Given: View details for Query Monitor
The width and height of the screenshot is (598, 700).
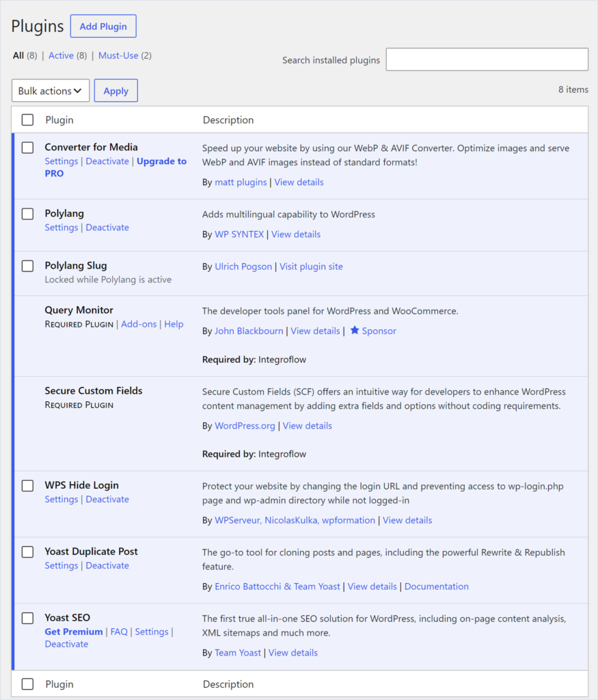Looking at the screenshot, I should pos(316,331).
